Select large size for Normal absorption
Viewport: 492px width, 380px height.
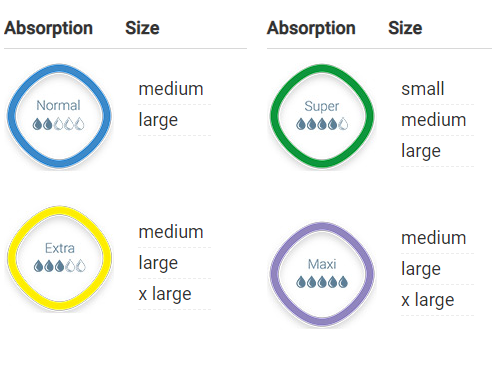(158, 120)
